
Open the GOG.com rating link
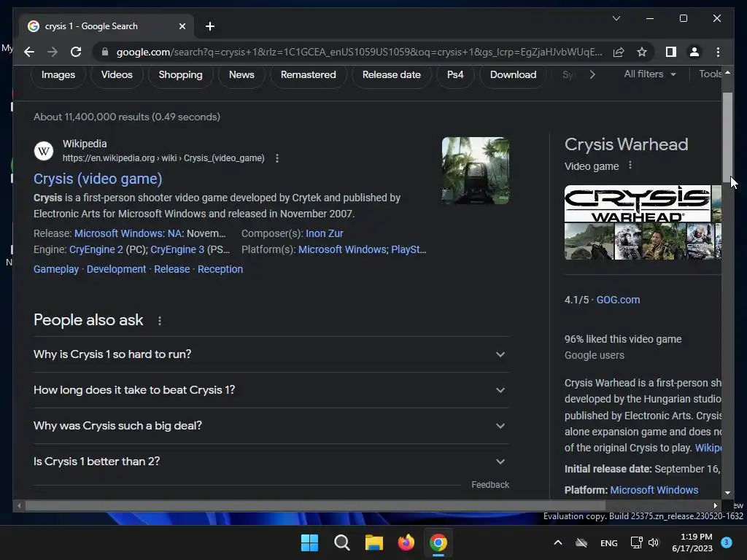(618, 300)
